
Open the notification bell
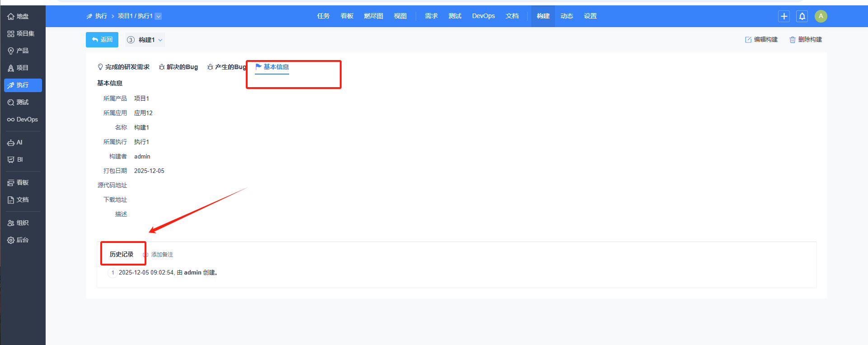pos(802,16)
